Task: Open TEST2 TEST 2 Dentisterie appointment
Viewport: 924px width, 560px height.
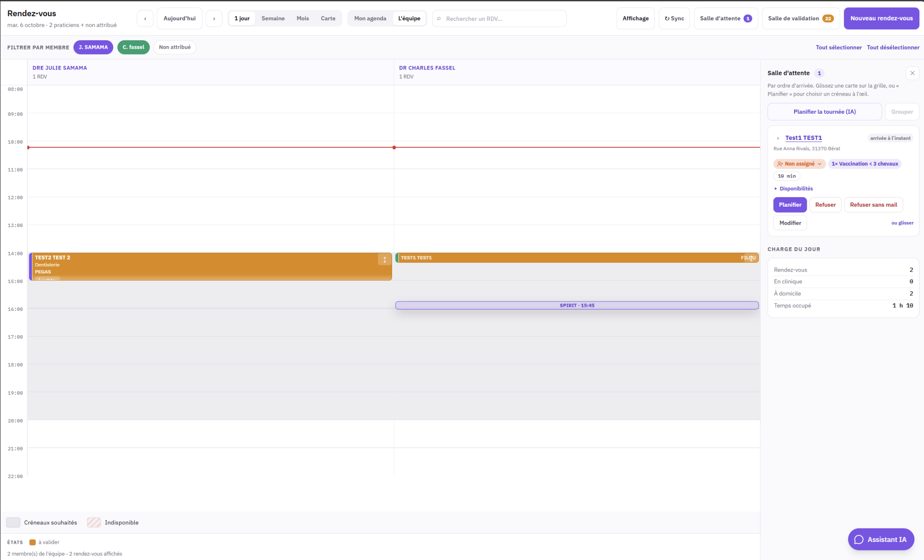Action: (x=210, y=267)
